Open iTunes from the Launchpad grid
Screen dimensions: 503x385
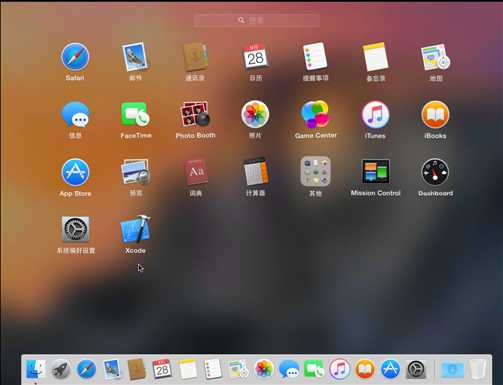pyautogui.click(x=375, y=114)
